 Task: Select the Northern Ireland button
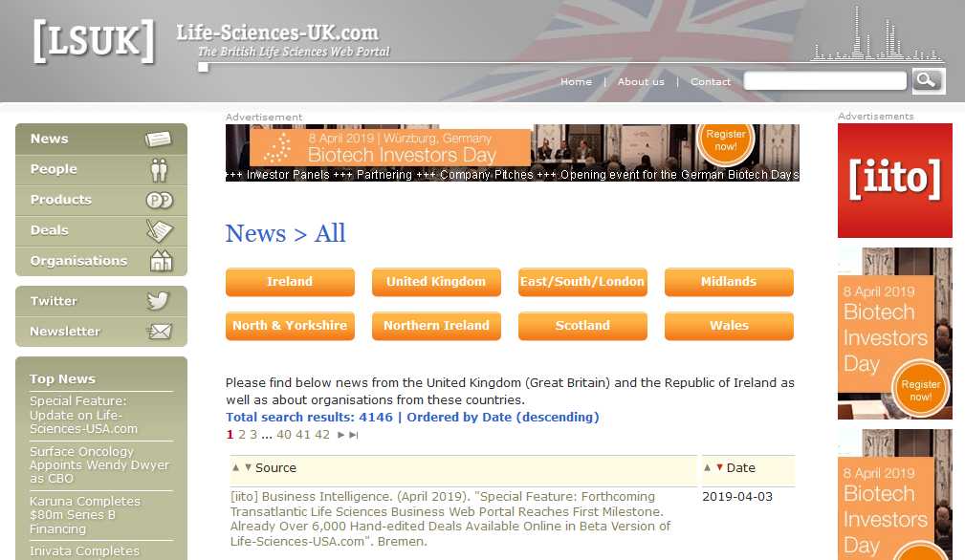(436, 326)
